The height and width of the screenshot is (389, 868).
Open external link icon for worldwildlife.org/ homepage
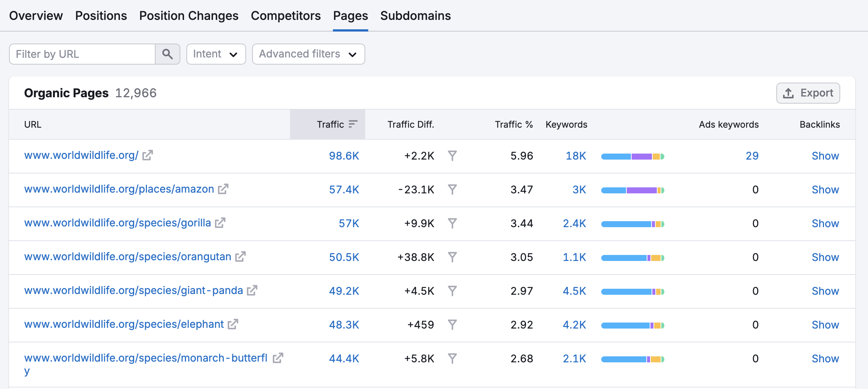pyautogui.click(x=148, y=155)
